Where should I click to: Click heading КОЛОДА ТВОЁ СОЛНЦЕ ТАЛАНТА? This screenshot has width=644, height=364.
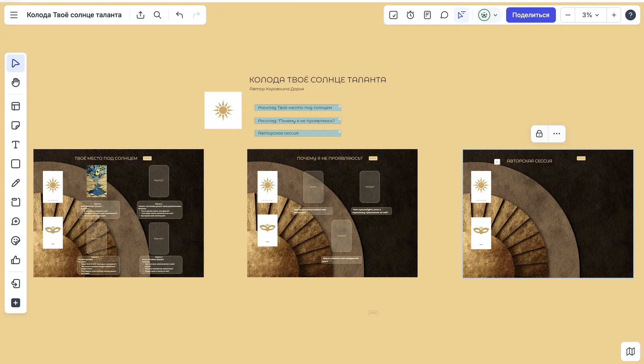318,80
